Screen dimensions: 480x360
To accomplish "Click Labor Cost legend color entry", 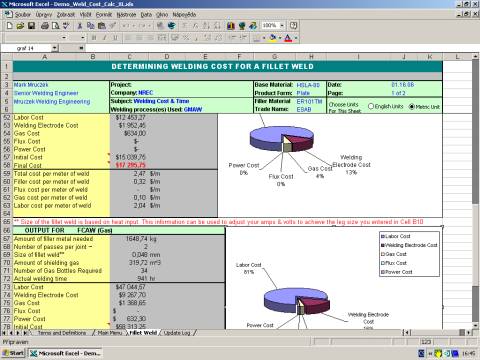I will tap(383, 236).
